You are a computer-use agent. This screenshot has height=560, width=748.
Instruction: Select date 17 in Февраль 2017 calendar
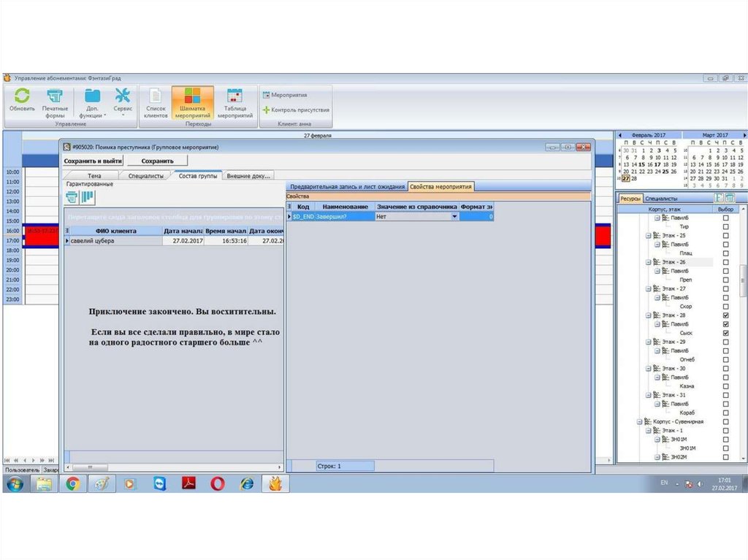click(x=657, y=164)
